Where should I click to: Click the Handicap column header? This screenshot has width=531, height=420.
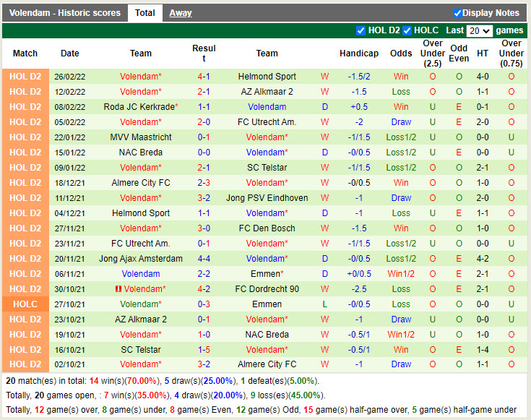coord(359,53)
